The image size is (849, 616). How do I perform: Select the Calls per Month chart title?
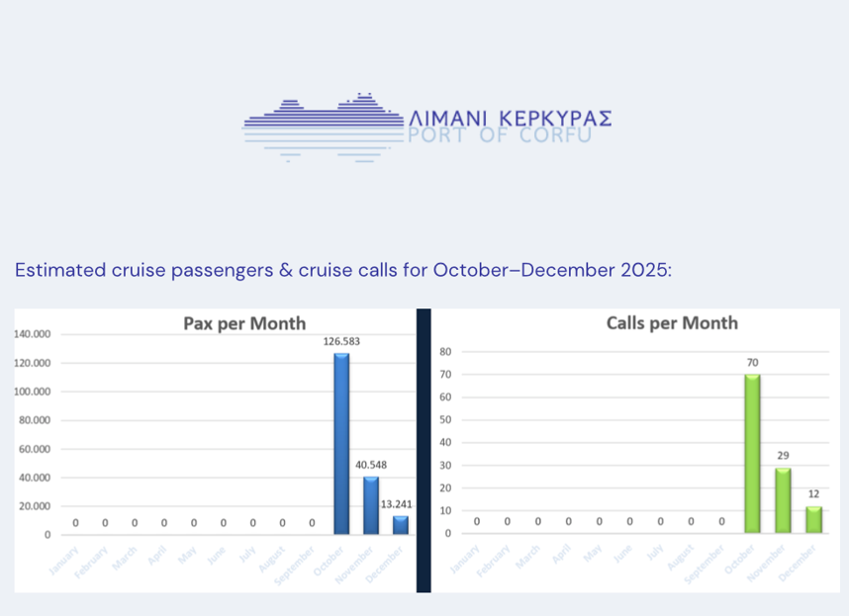[x=672, y=323]
